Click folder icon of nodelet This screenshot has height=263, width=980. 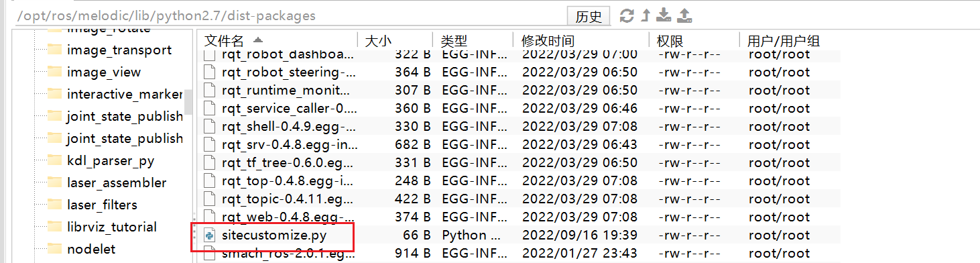click(x=54, y=249)
